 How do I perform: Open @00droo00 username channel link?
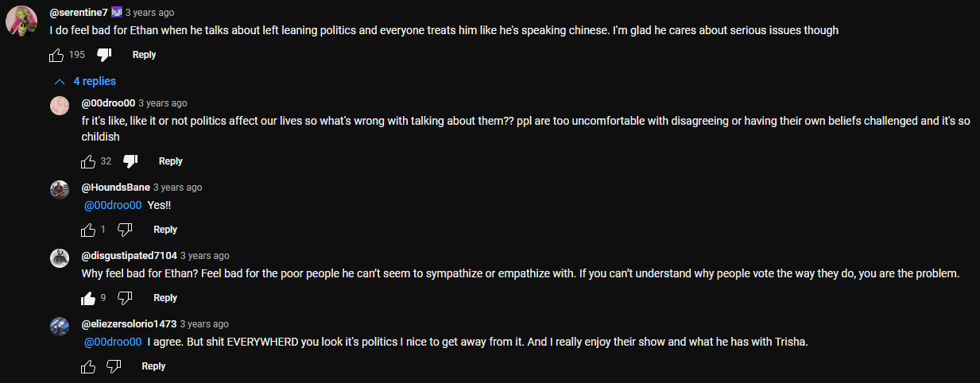pyautogui.click(x=108, y=103)
